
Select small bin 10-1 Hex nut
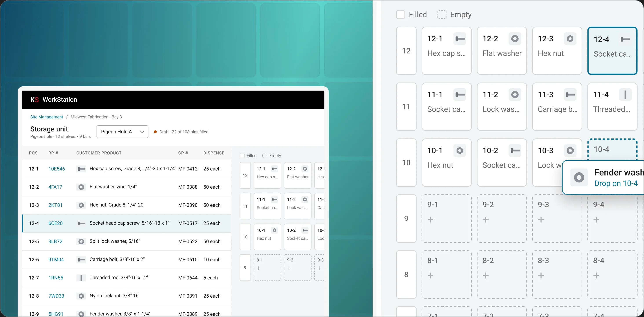[x=267, y=237]
